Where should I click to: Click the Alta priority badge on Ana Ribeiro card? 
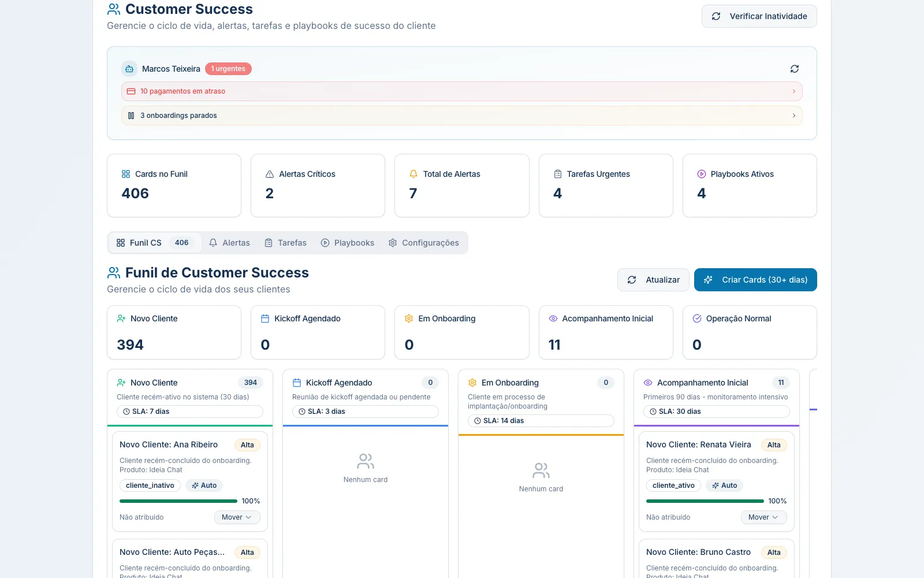click(x=247, y=445)
